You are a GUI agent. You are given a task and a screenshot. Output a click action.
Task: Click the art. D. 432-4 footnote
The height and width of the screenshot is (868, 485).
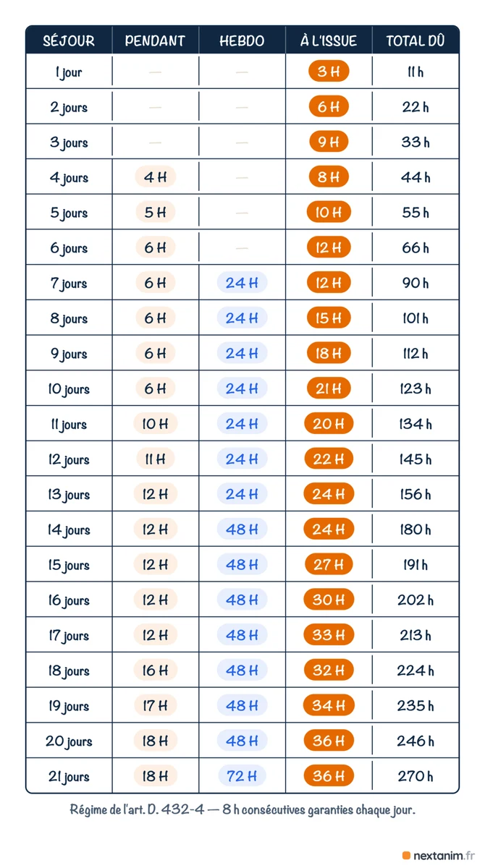coord(242,809)
